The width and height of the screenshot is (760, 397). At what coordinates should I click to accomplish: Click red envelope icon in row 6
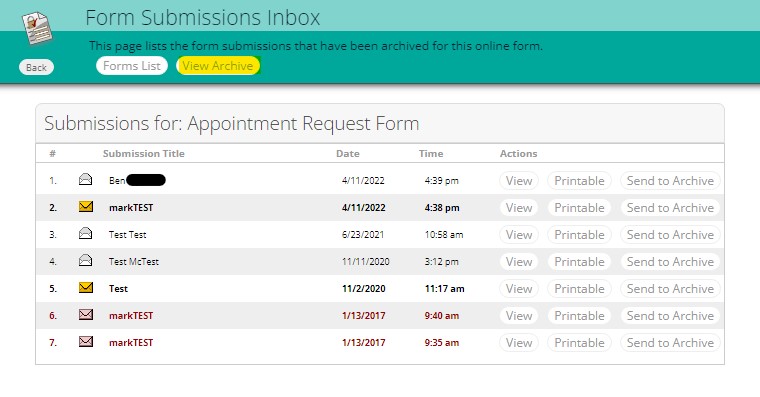tap(86, 315)
